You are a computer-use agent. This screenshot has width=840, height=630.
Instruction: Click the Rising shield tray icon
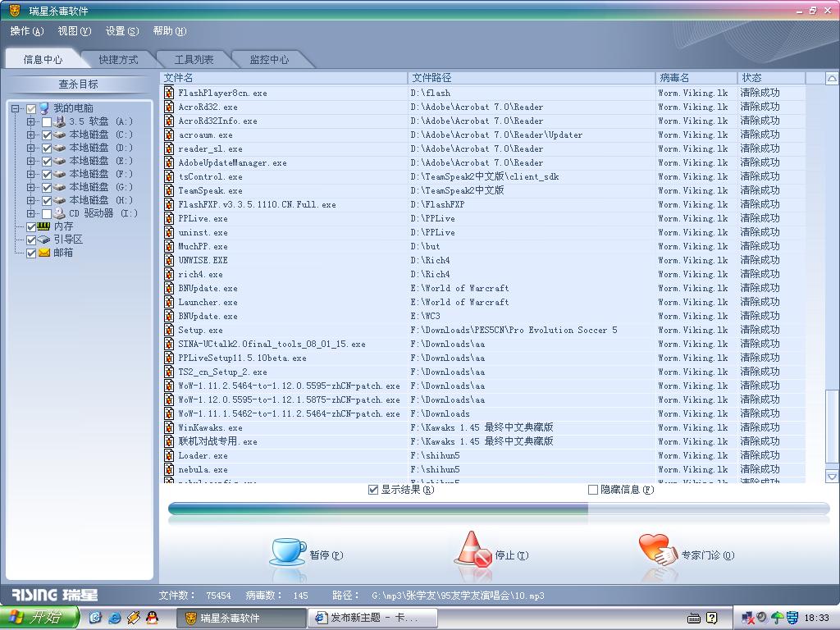[792, 618]
